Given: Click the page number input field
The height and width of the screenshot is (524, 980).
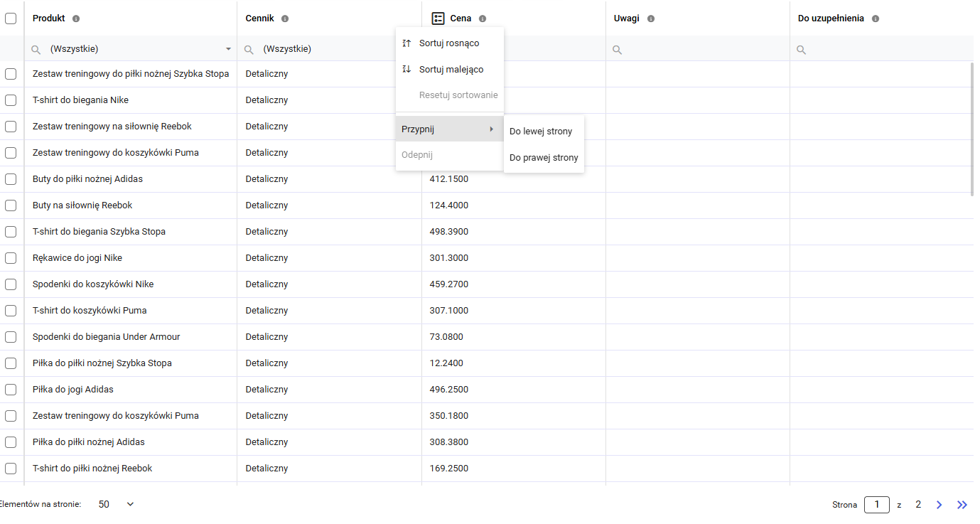Looking at the screenshot, I should click(876, 505).
